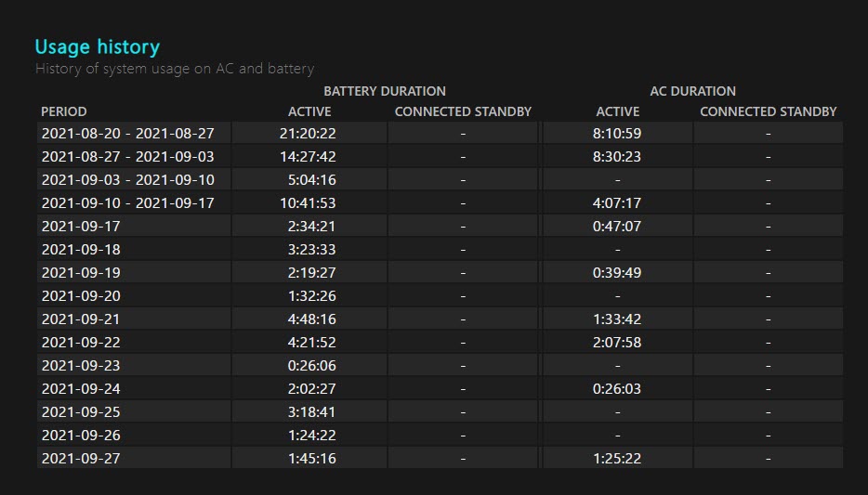Viewport: 868px width, 495px height.
Task: Click the 1:32:26 battery active value
Action: (311, 296)
